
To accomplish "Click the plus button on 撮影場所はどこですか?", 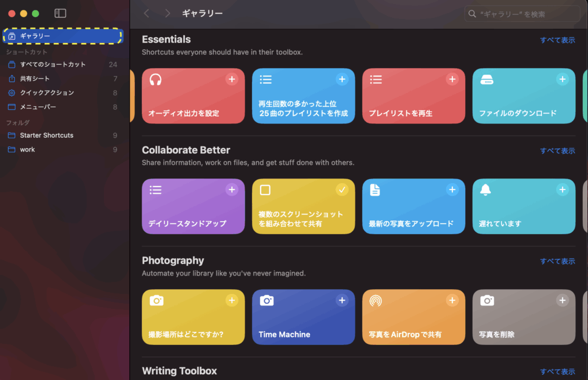I will tap(232, 300).
